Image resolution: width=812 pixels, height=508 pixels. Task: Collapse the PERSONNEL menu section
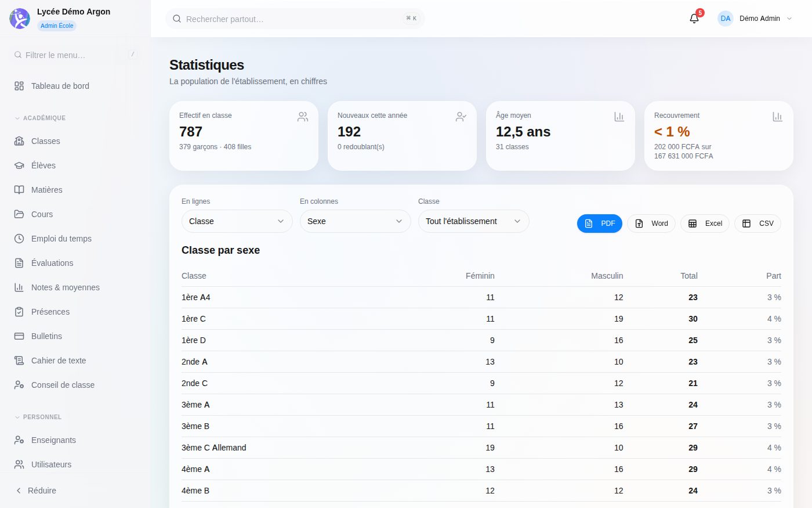click(38, 417)
